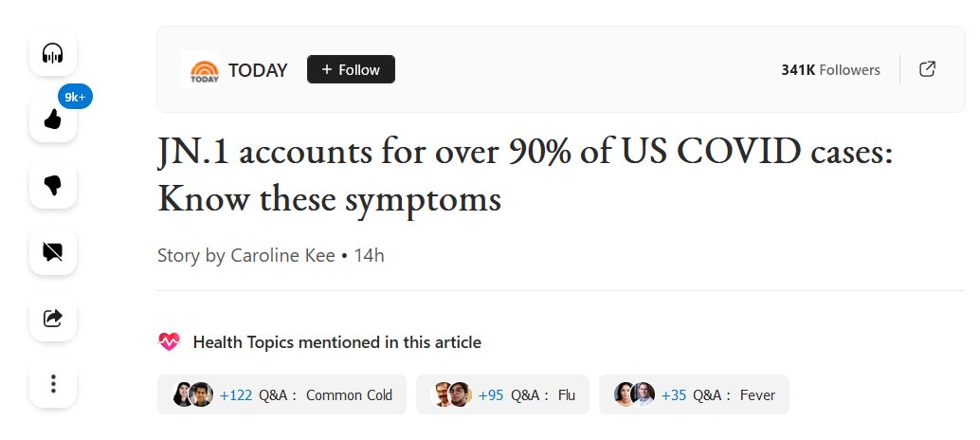Open the three-dot more options menu
980x440 pixels.
(53, 384)
